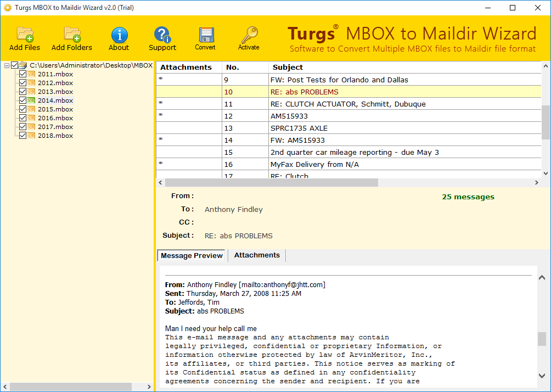Select the 2014.mbox file name
The height and width of the screenshot is (392, 551).
(x=55, y=100)
